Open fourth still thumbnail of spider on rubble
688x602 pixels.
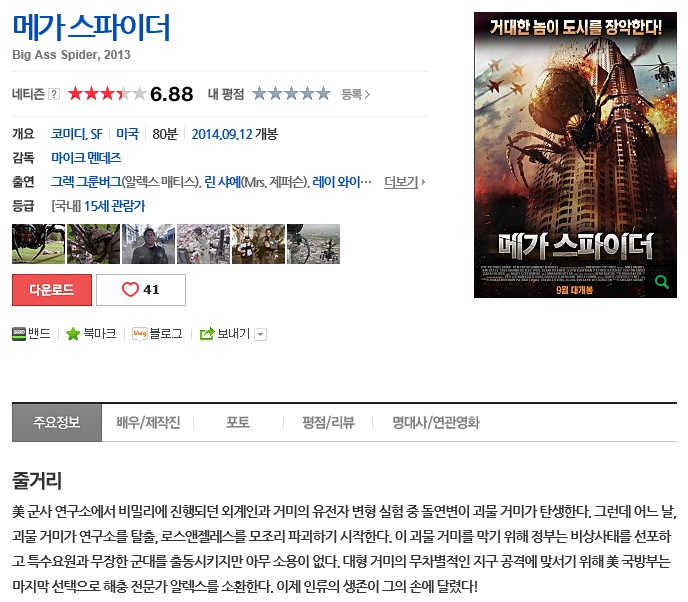click(203, 244)
